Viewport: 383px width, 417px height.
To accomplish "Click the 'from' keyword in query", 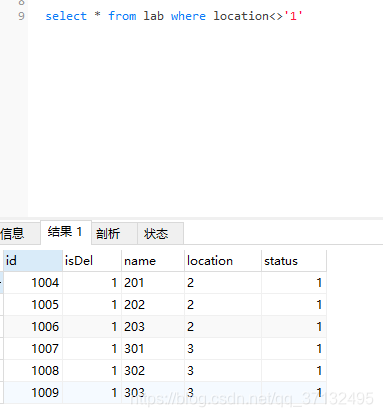I will click(x=122, y=16).
